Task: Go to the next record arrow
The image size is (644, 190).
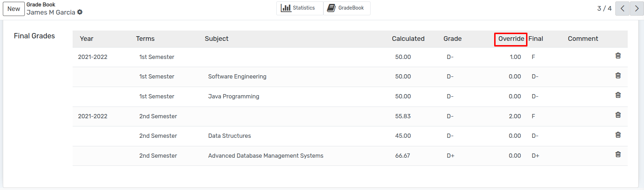Action: coord(637,9)
